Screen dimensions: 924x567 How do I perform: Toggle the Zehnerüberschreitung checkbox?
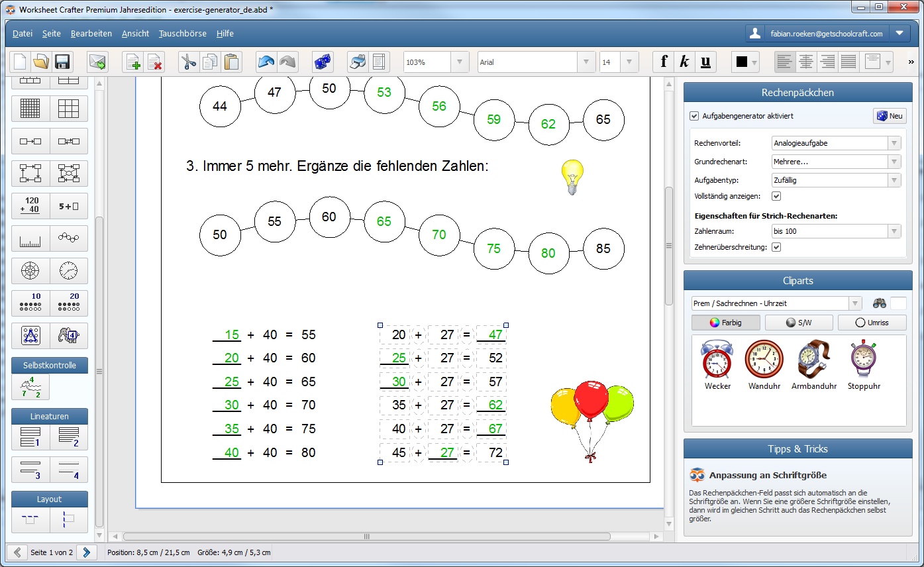776,247
